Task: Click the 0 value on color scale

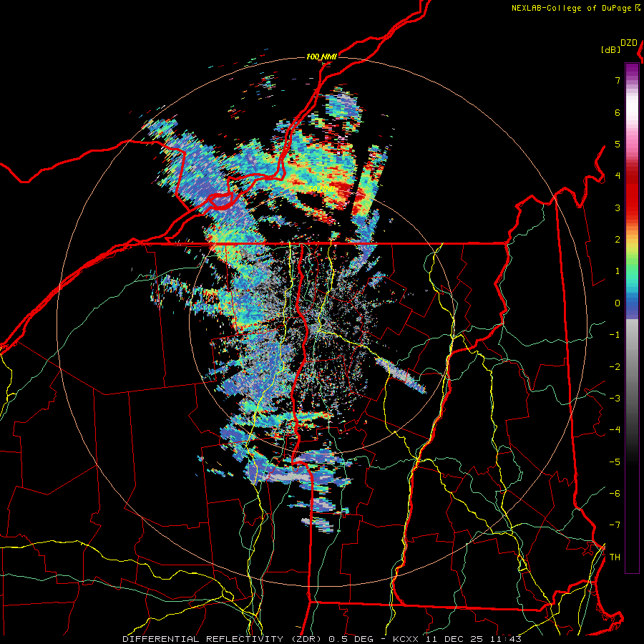Action: (618, 303)
